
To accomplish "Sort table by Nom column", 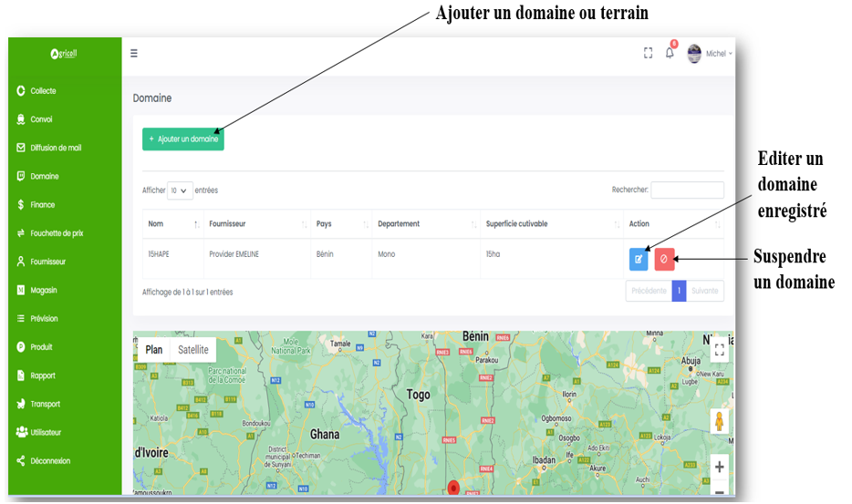I will [x=172, y=224].
